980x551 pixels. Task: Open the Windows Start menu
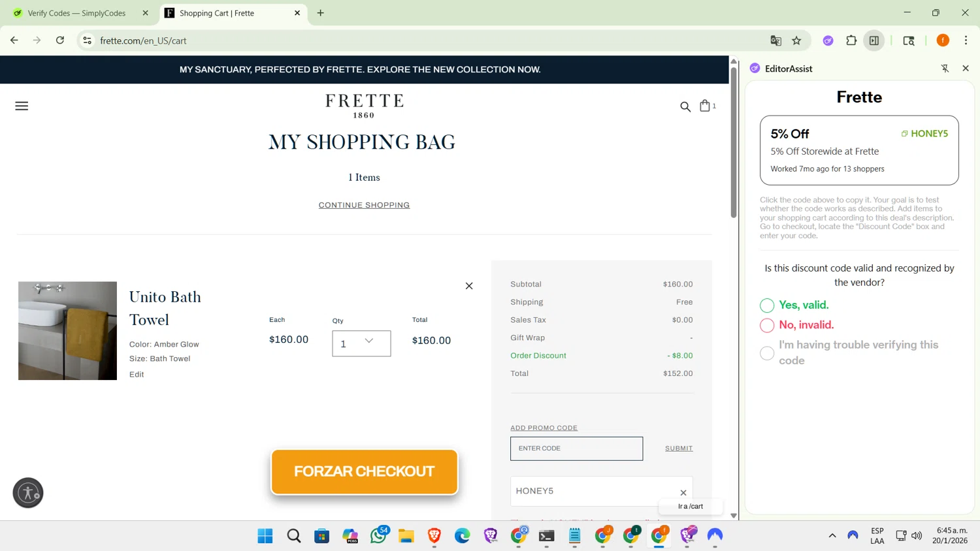coord(265,536)
